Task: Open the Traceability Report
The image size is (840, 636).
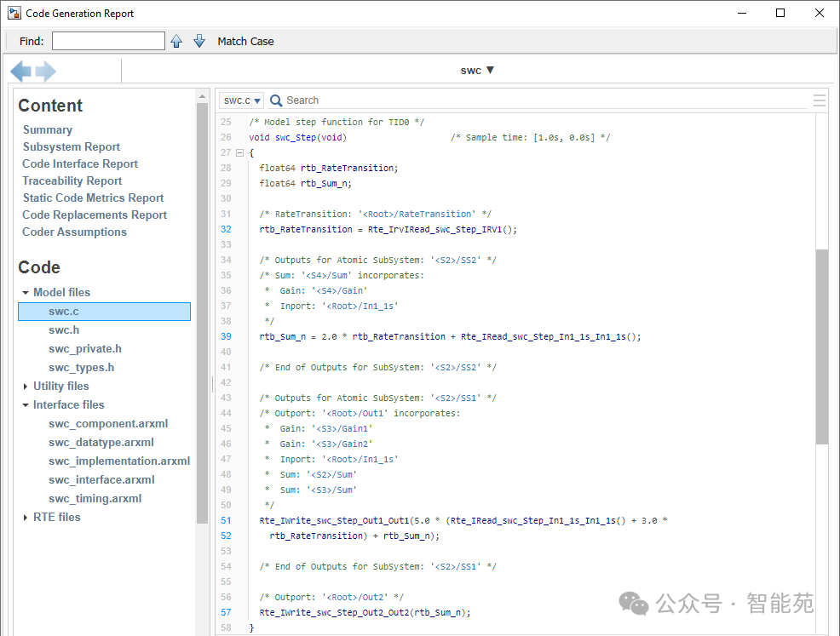Action: [x=72, y=181]
